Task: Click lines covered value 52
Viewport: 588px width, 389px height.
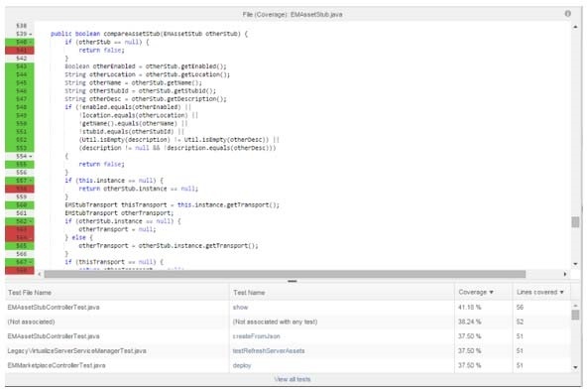Action: click(x=520, y=322)
